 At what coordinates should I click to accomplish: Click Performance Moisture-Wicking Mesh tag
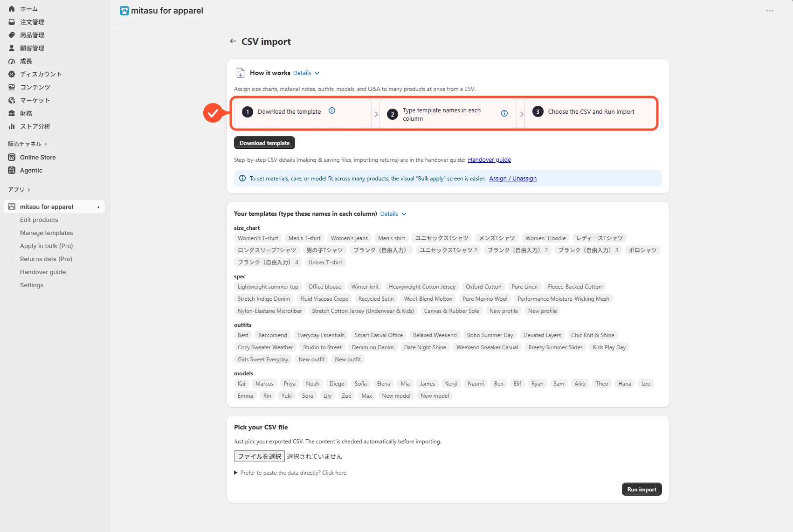[x=563, y=299]
